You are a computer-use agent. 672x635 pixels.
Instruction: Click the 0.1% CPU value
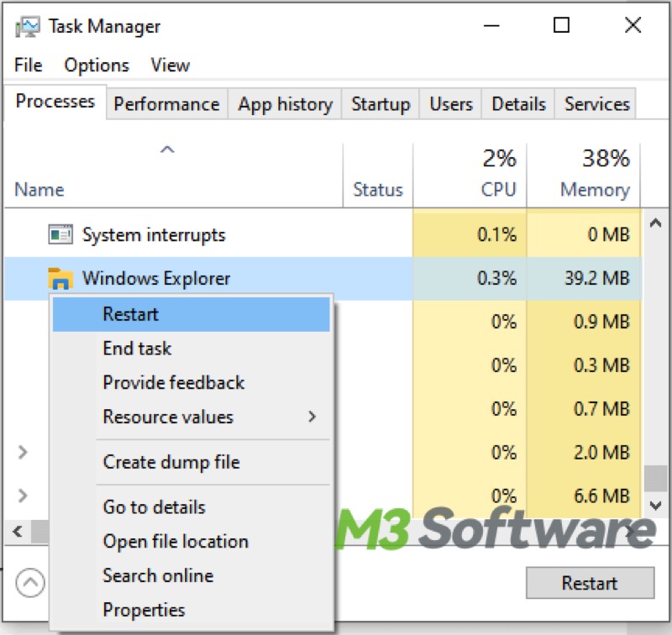tap(496, 234)
